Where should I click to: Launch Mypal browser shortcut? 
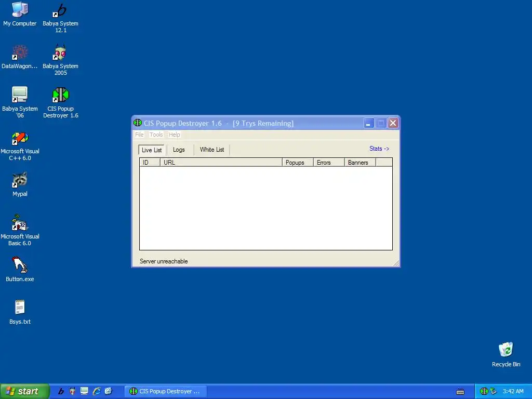(x=20, y=184)
